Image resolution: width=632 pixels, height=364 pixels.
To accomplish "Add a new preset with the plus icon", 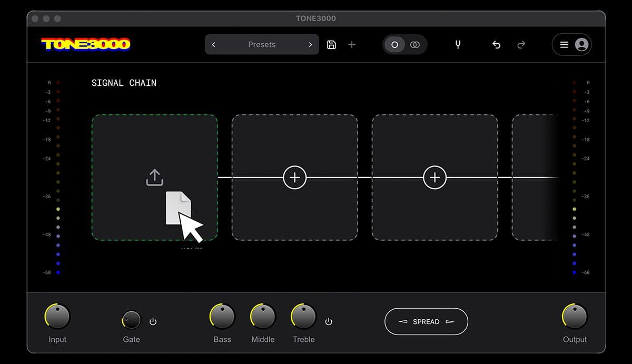I will click(x=352, y=45).
